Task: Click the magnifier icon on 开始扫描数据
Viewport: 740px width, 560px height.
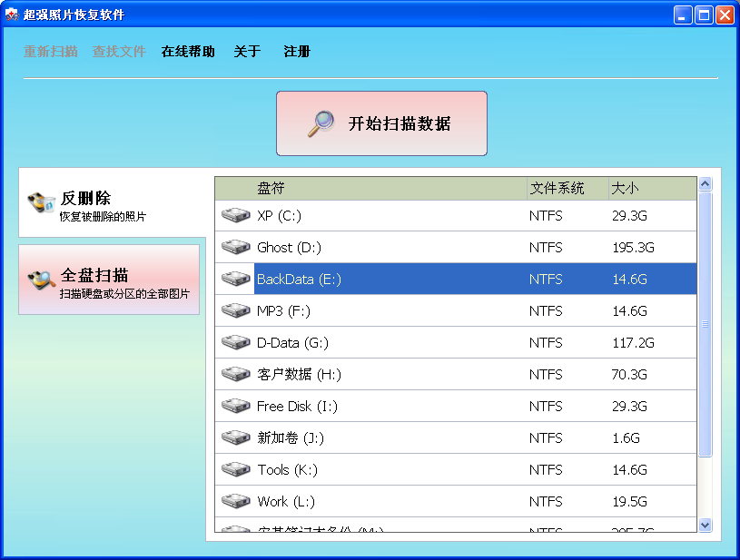Action: pyautogui.click(x=321, y=123)
